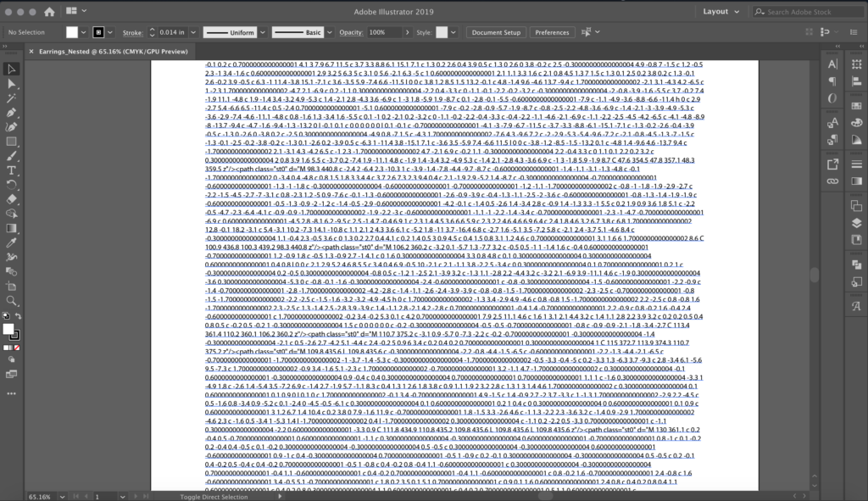
Task: Open the Opacity label link panel
Action: (x=351, y=32)
